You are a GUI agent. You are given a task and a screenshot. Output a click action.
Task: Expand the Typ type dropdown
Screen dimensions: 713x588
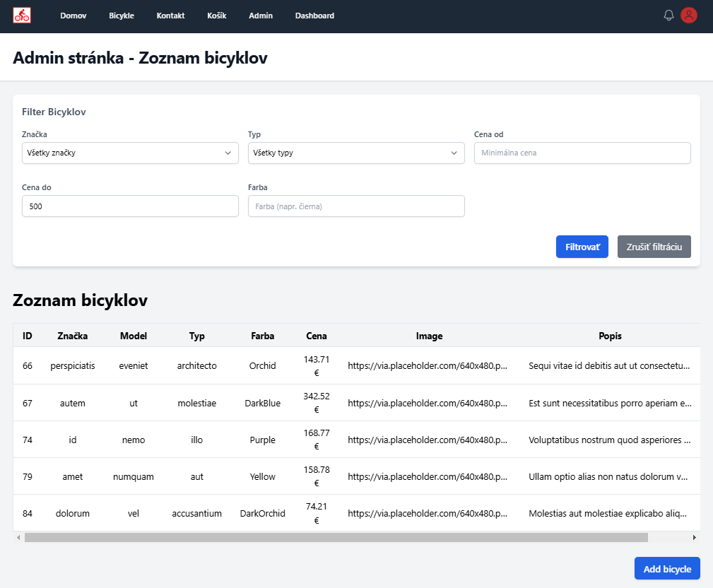coord(356,153)
